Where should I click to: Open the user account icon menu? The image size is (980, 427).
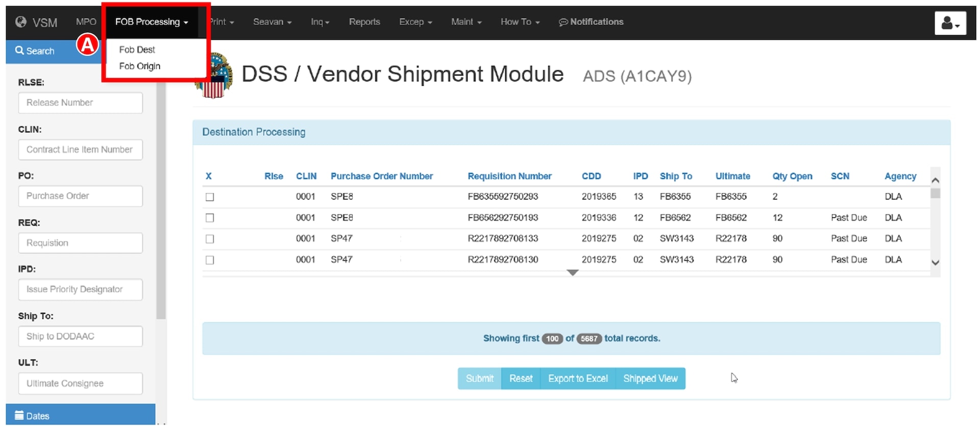click(950, 23)
